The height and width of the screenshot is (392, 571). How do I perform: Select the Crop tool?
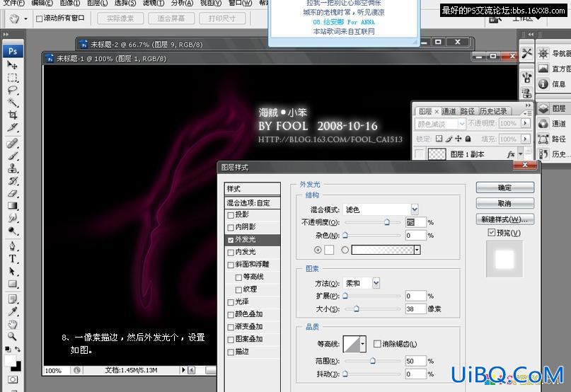(x=12, y=115)
